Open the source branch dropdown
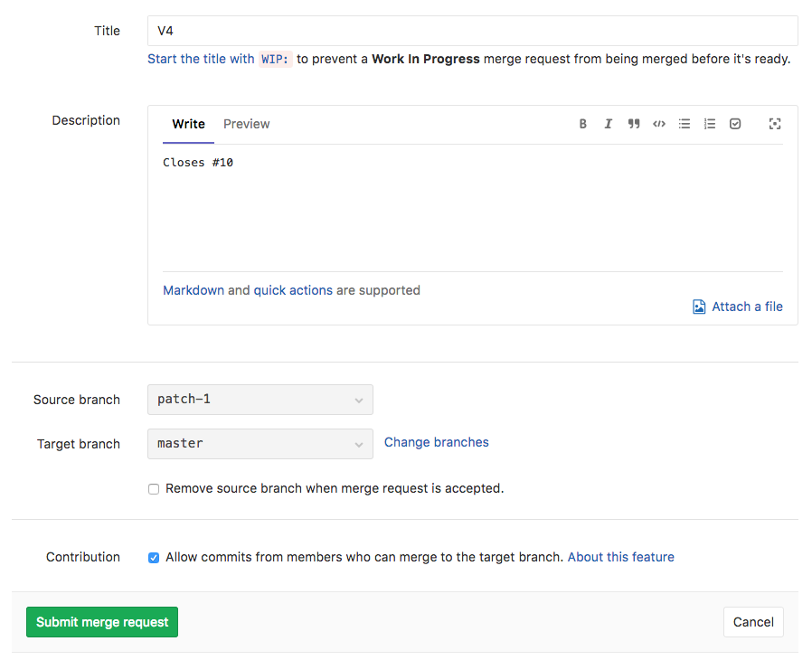This screenshot has height=660, width=812. click(260, 399)
